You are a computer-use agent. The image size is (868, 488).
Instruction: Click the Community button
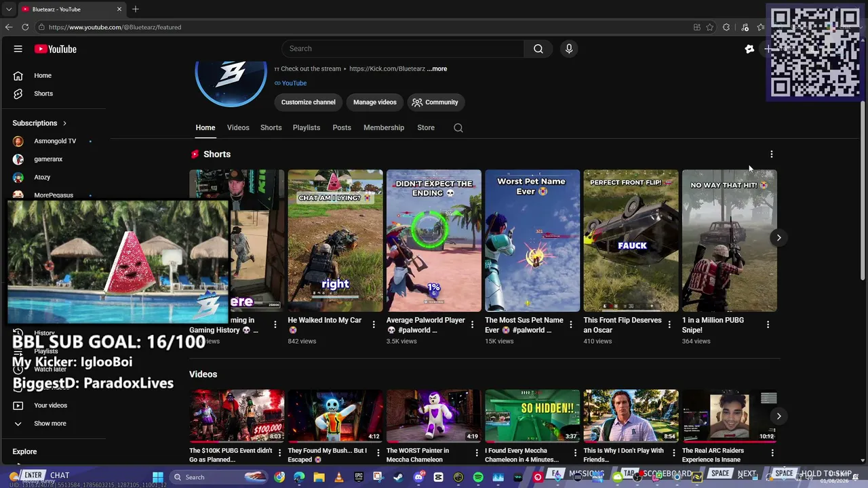coord(435,102)
